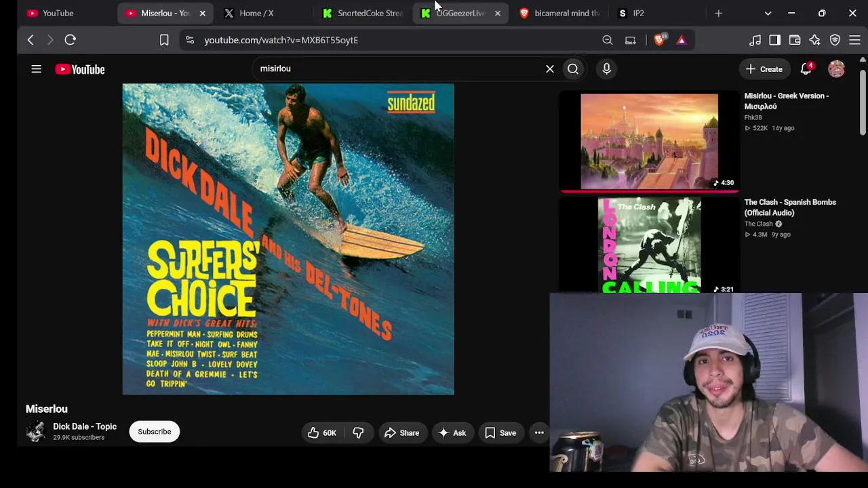Screen dimensions: 868x488
Task: Click the address bar URL
Action: [281, 40]
